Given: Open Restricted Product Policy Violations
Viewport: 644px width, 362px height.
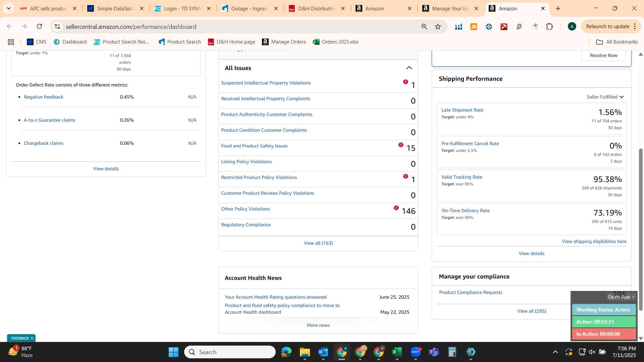Looking at the screenshot, I should 259,177.
